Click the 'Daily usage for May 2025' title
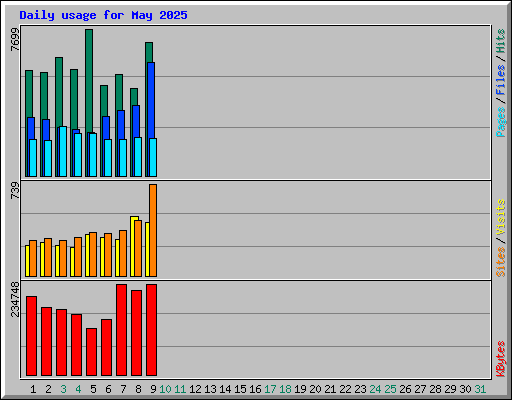 [103, 15]
